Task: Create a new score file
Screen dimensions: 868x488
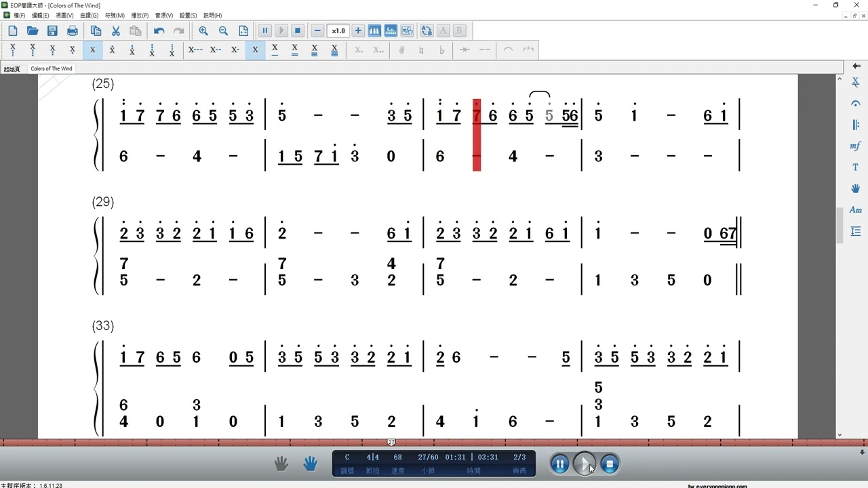Action: 13,30
